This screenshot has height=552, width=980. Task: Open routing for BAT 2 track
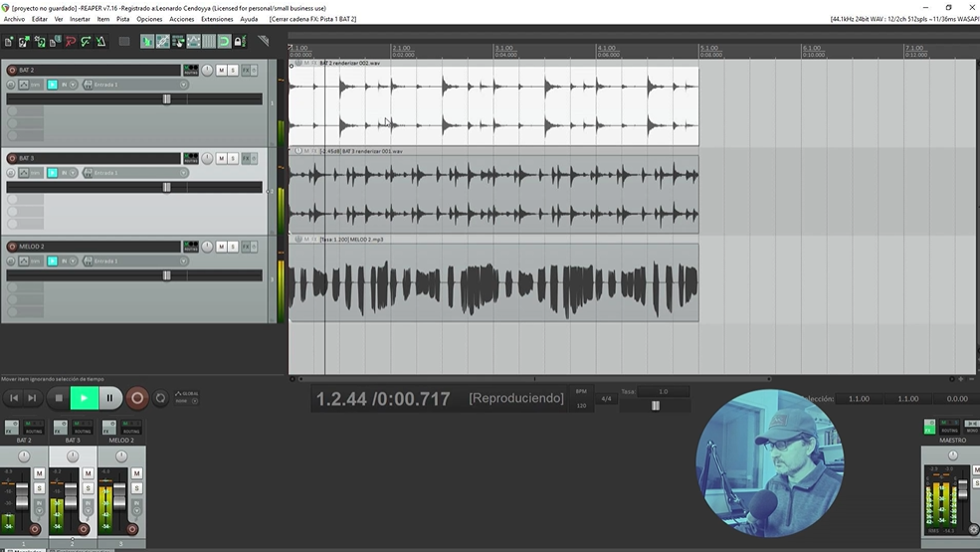pyautogui.click(x=190, y=70)
